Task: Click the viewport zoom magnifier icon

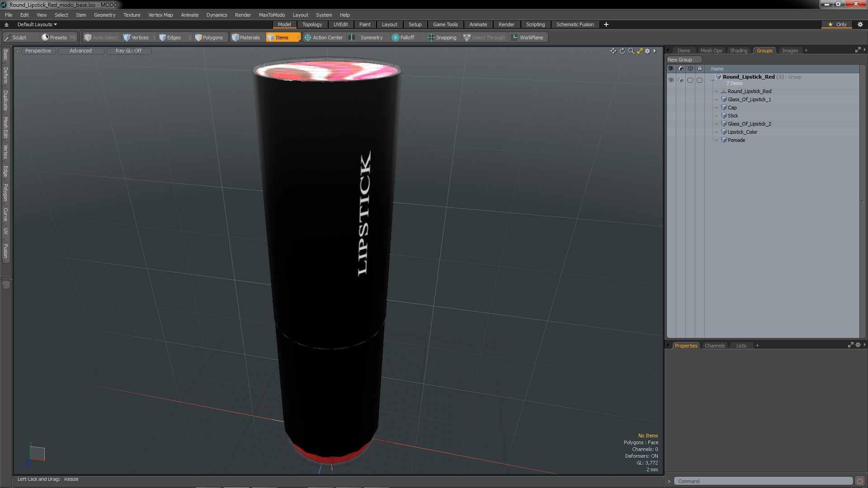Action: tap(631, 51)
